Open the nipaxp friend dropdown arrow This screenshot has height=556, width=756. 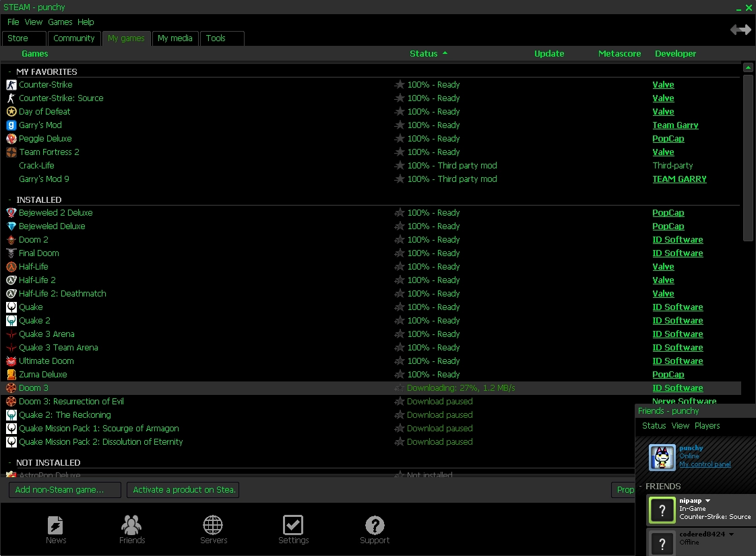[707, 501]
